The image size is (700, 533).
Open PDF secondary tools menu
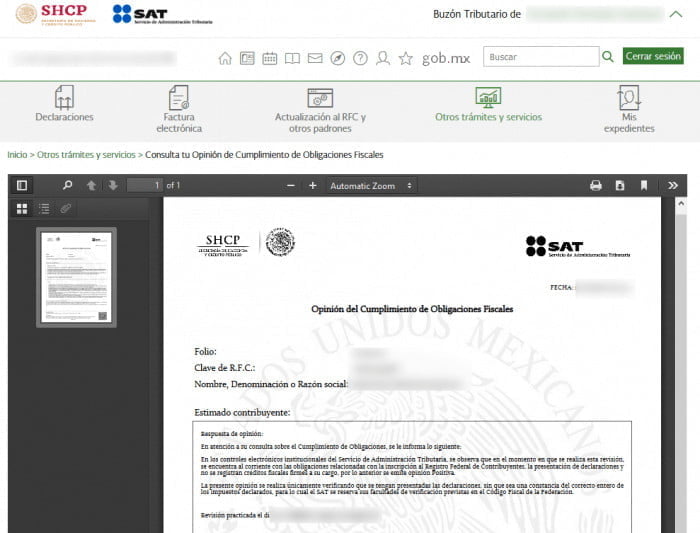[673, 185]
